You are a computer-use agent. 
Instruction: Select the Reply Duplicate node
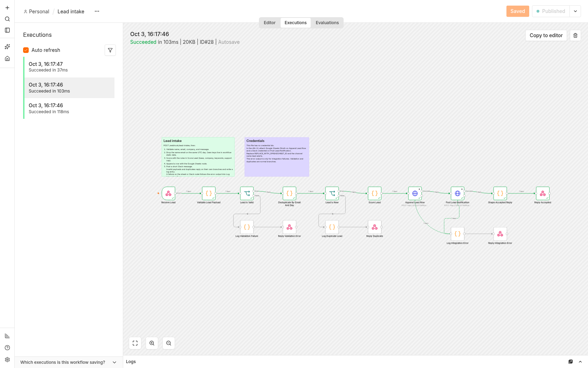374,227
